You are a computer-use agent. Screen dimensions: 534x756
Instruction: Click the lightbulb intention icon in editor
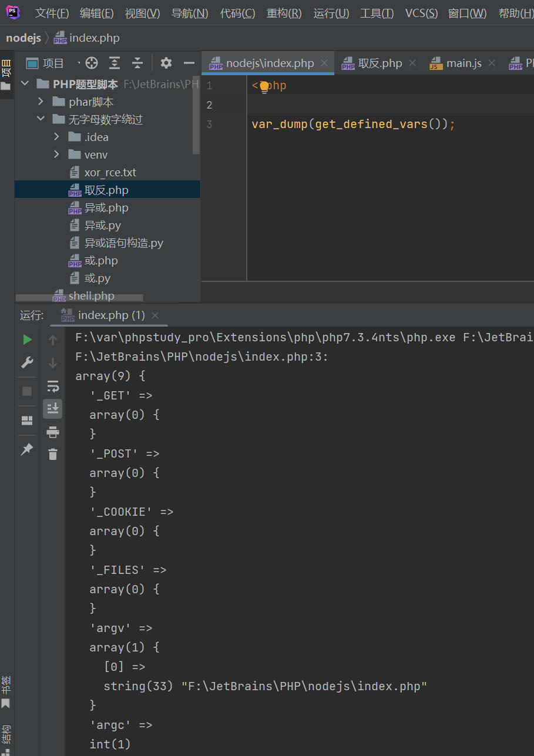[x=264, y=86]
